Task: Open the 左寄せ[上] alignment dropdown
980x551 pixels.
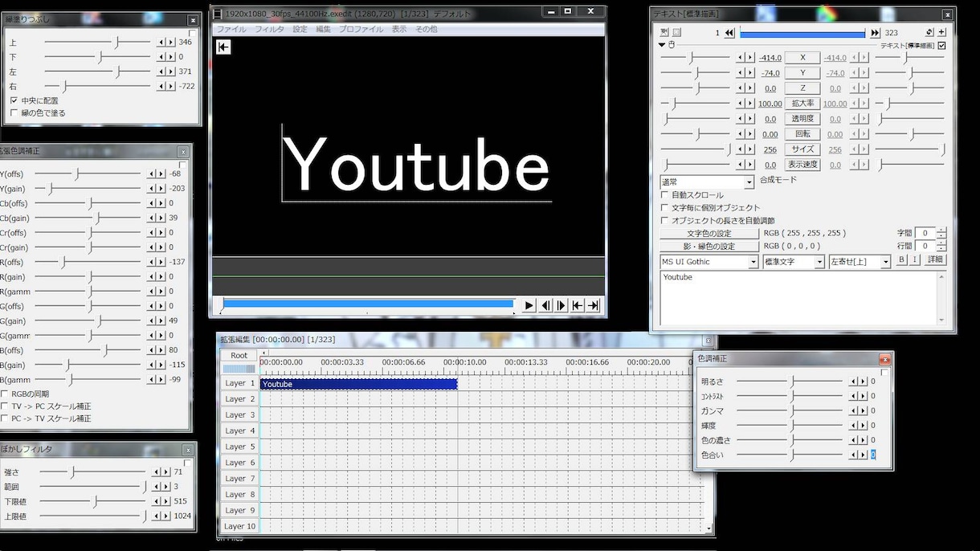Action: tap(860, 262)
